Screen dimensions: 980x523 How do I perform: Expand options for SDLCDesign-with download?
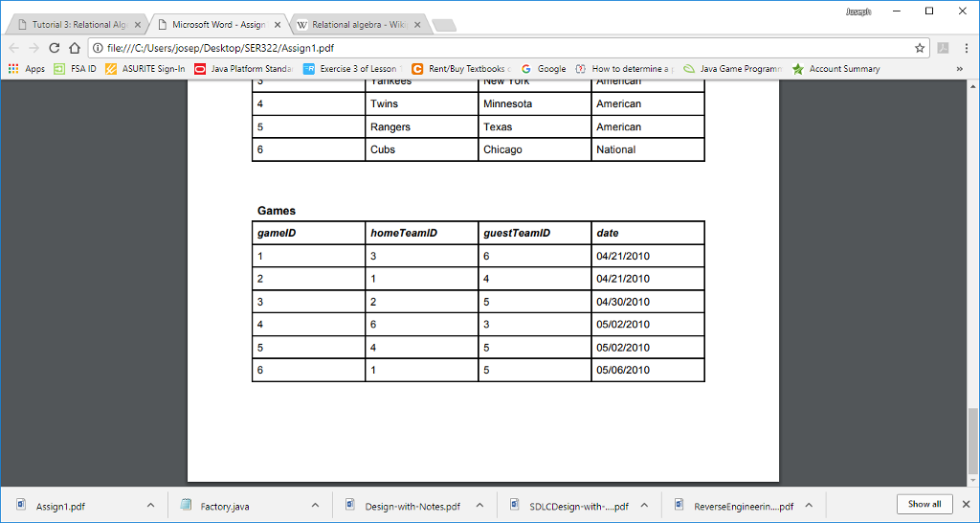point(644,506)
